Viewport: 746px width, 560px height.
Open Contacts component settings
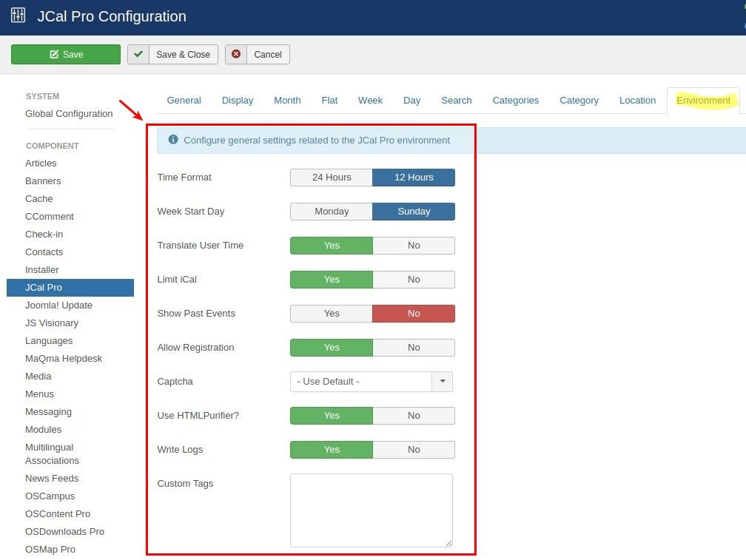coord(44,252)
